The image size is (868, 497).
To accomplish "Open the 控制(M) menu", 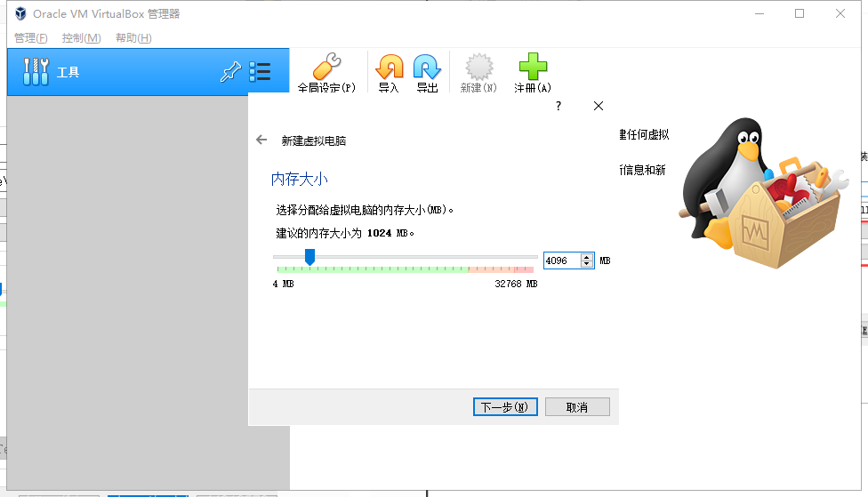I will pos(82,37).
